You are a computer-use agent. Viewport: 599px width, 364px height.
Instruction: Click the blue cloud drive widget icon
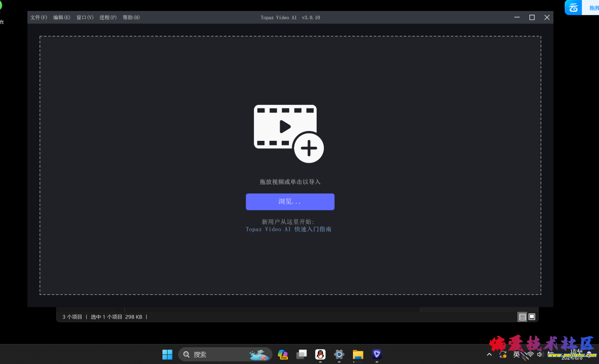tap(574, 7)
